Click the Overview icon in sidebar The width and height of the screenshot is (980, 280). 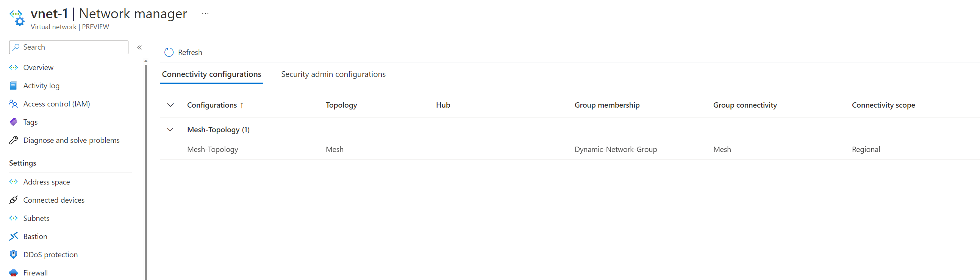pos(14,67)
